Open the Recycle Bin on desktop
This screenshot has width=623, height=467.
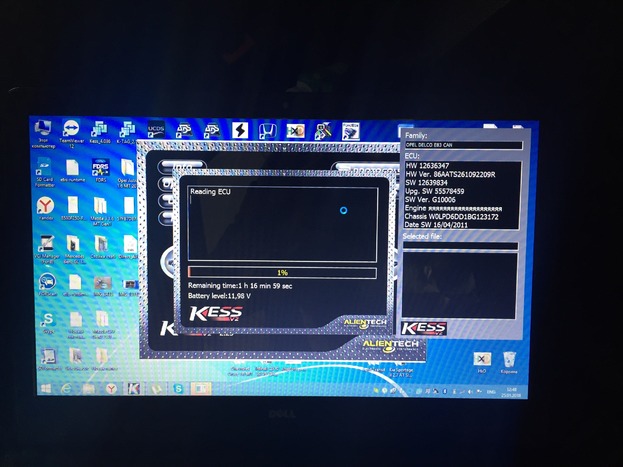pos(509,358)
